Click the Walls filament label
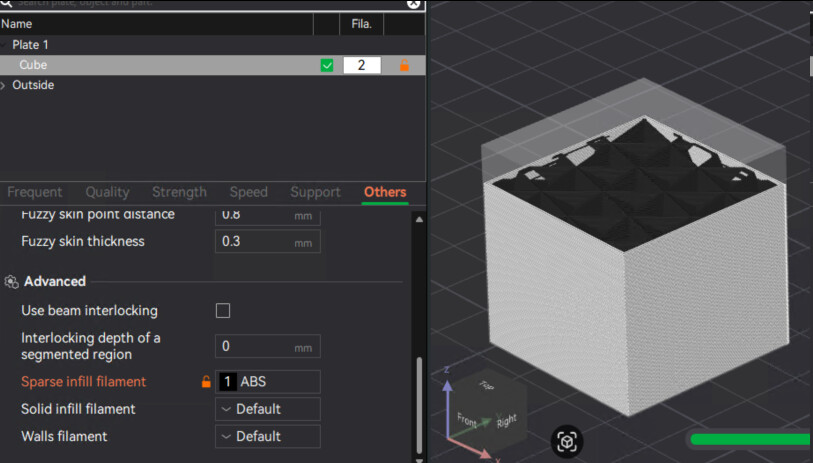Screen dimensions: 813x463 (x=64, y=437)
